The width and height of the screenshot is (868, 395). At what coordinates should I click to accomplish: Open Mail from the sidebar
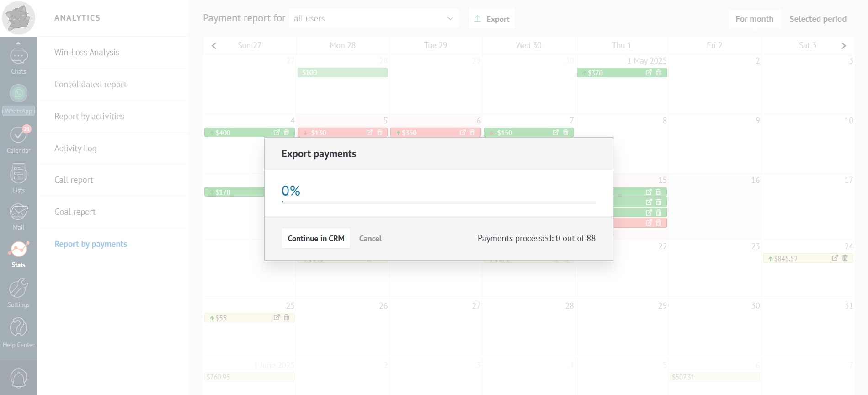click(x=18, y=216)
